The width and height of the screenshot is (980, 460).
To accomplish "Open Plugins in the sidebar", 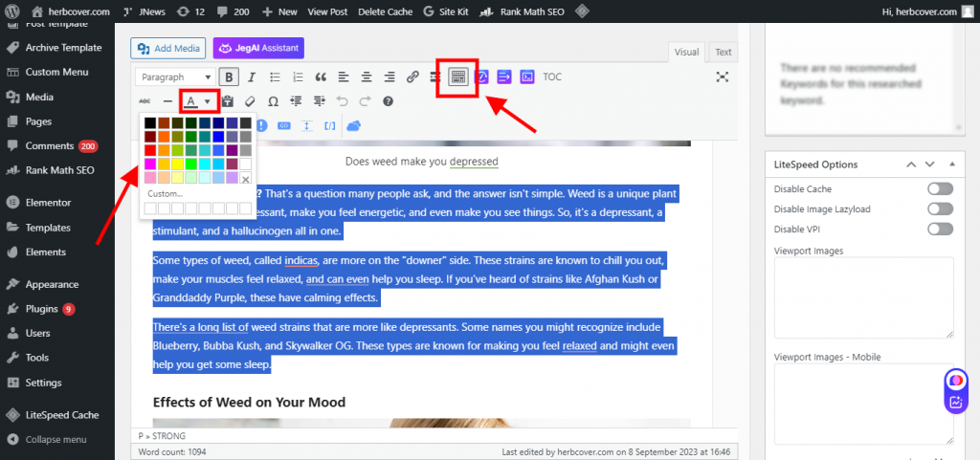I will tap(41, 309).
